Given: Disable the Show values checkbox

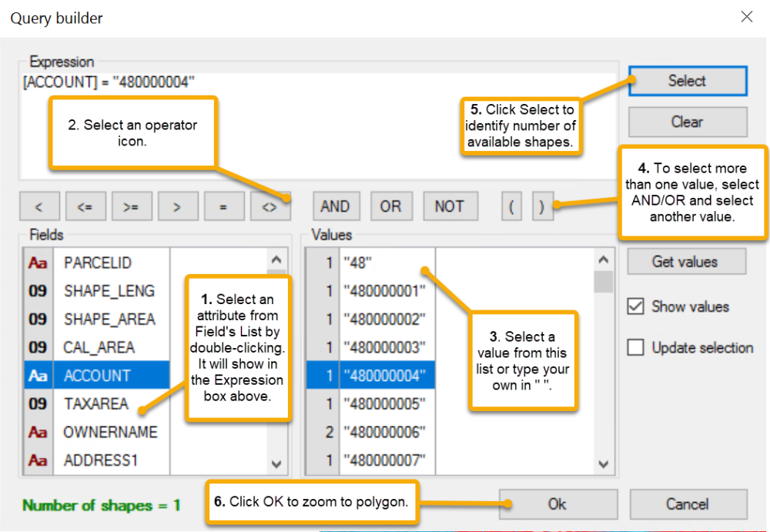Looking at the screenshot, I should [x=635, y=306].
